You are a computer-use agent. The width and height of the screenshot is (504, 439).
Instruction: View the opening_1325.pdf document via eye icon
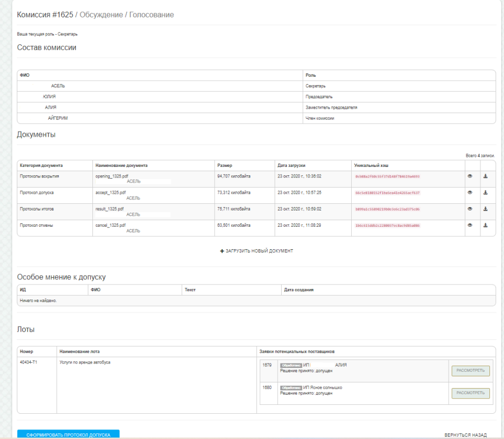pyautogui.click(x=470, y=176)
